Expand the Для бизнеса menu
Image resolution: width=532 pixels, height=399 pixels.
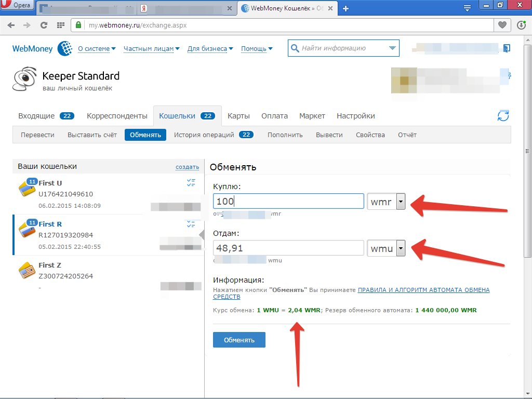tap(210, 48)
